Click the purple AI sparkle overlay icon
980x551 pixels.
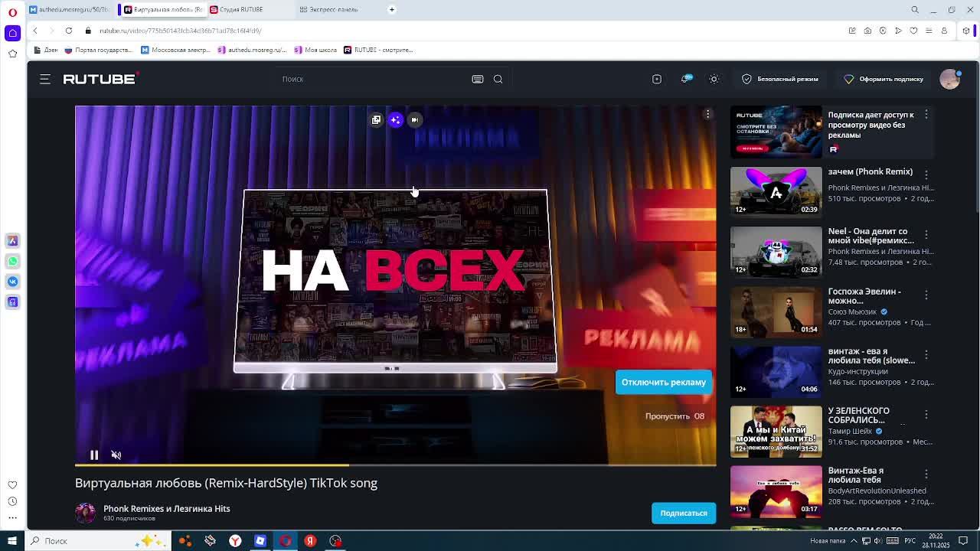tap(395, 119)
